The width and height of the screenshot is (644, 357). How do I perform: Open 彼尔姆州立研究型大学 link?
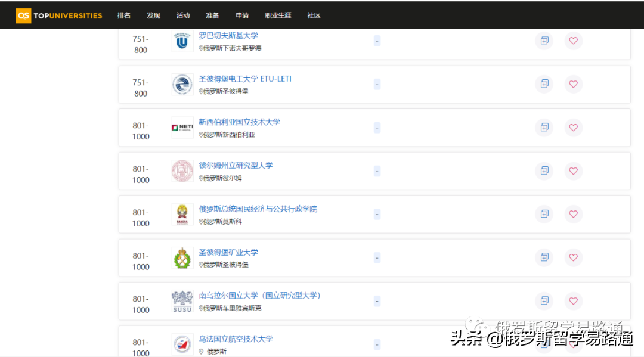[236, 165]
